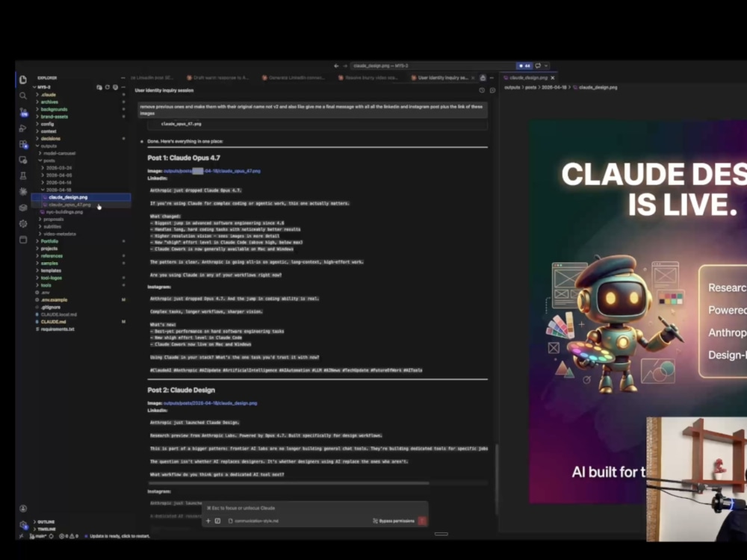Switch to 'Draft warm response' tab
The image size is (747, 560).
pos(217,78)
